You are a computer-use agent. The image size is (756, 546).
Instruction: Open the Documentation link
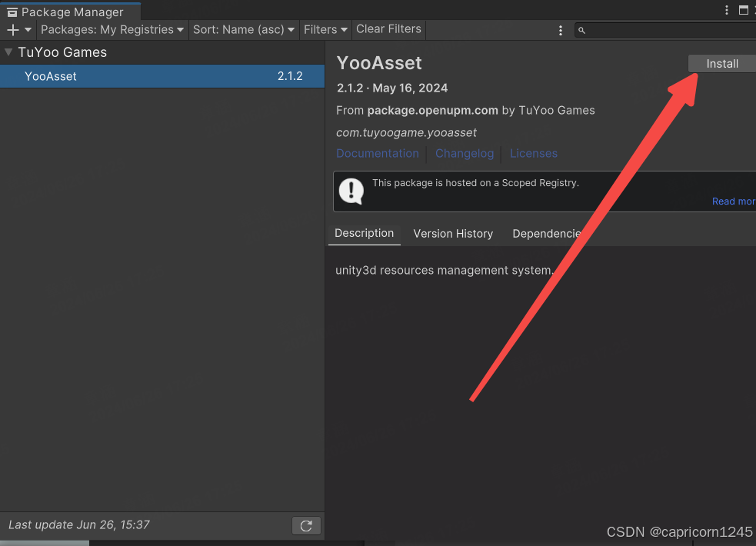point(378,154)
